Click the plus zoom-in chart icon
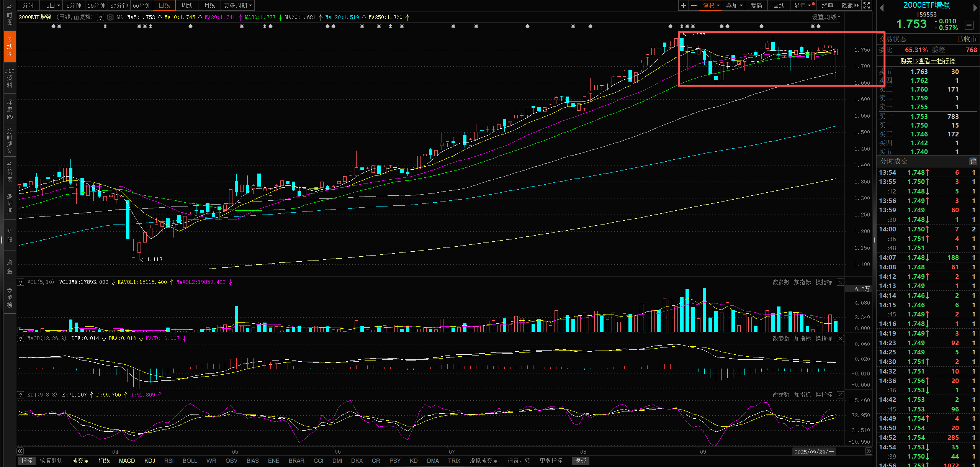Screen dimensions: 980x467 [x=683, y=5]
